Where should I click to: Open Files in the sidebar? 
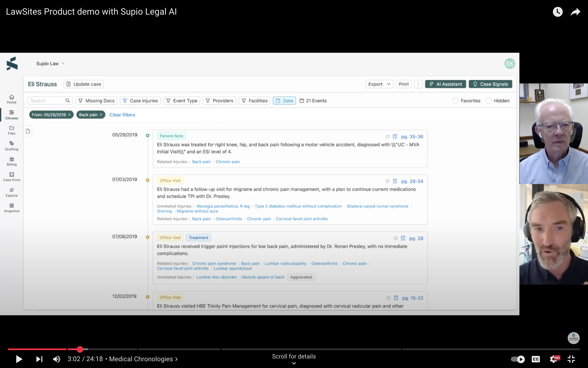[x=12, y=130]
